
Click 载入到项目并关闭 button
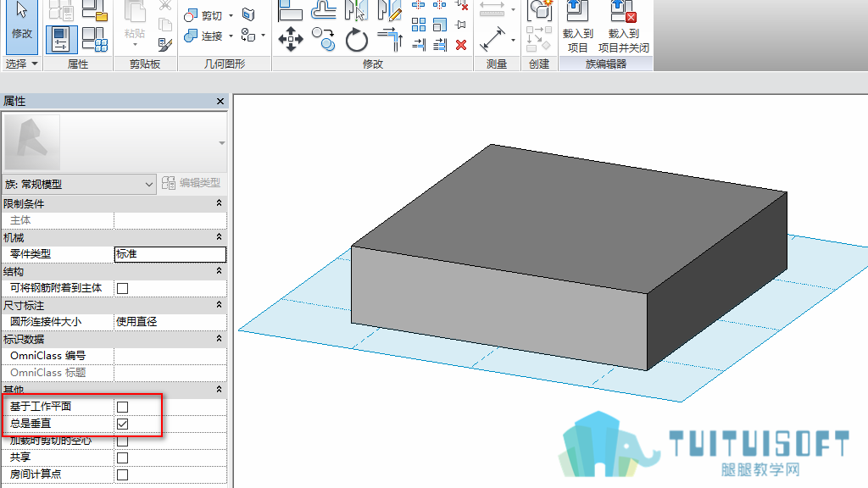coord(623,26)
